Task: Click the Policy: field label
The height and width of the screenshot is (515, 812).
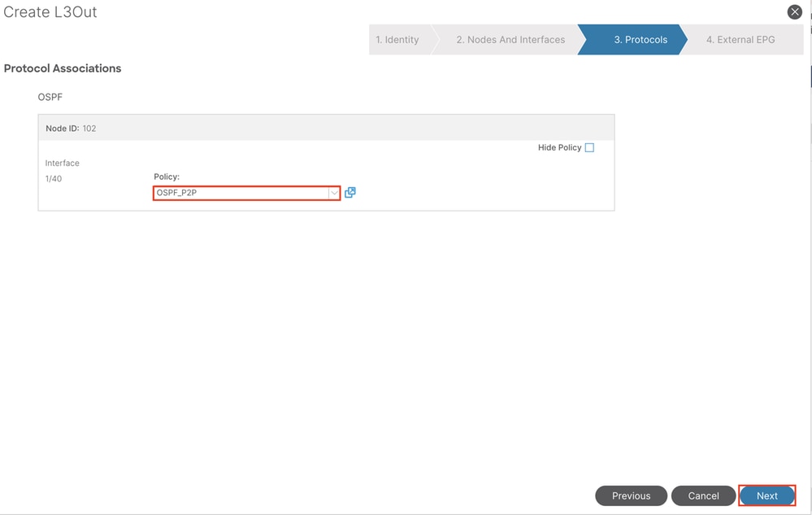Action: (167, 177)
